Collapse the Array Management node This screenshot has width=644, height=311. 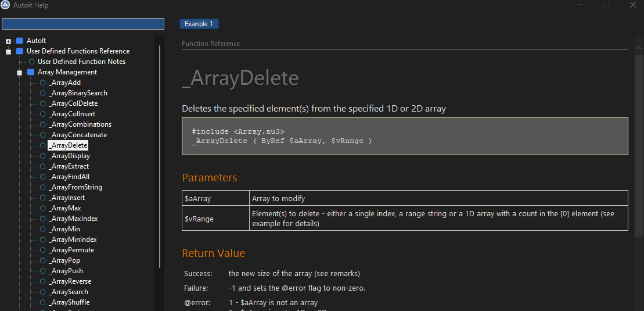19,73
